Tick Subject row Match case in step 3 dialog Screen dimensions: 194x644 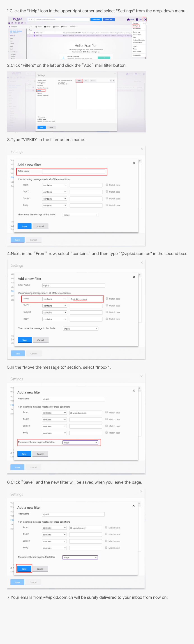(x=107, y=198)
